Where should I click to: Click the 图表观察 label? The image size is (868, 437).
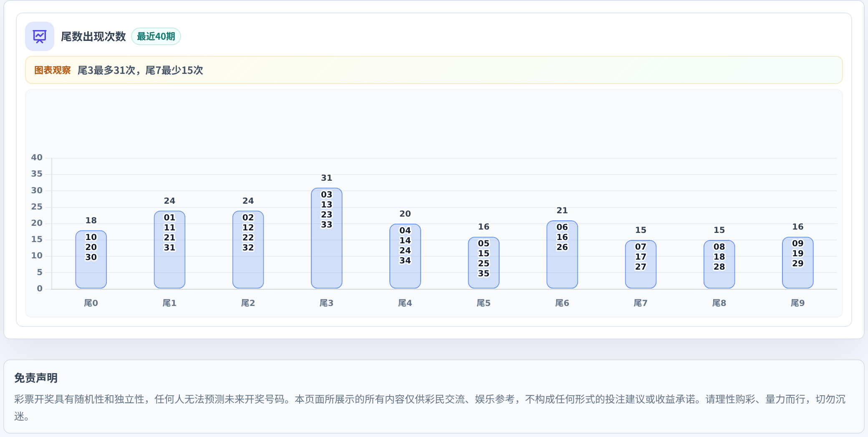click(53, 70)
